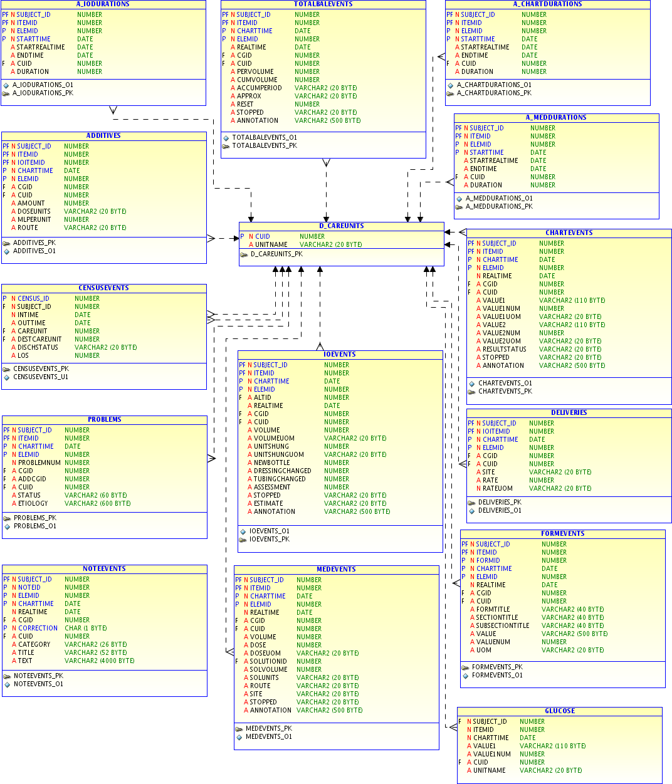Select the ADDITIVES table title
The image size is (672, 784).
104,136
